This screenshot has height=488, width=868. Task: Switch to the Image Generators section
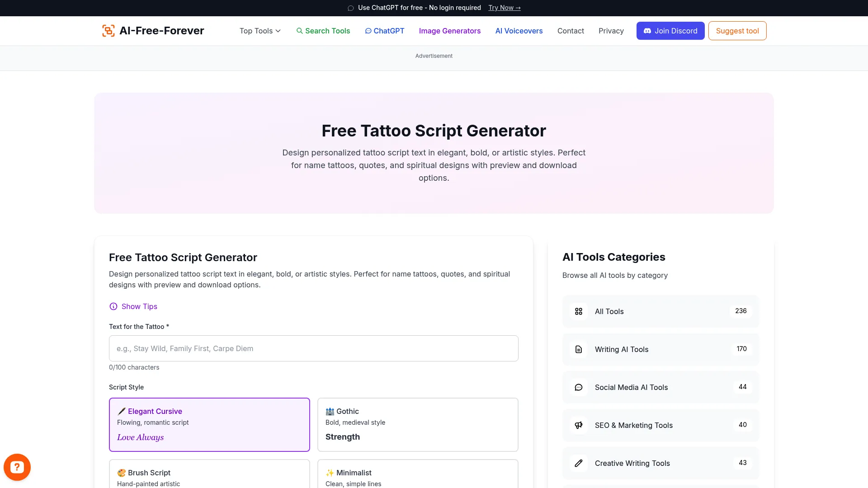click(449, 31)
